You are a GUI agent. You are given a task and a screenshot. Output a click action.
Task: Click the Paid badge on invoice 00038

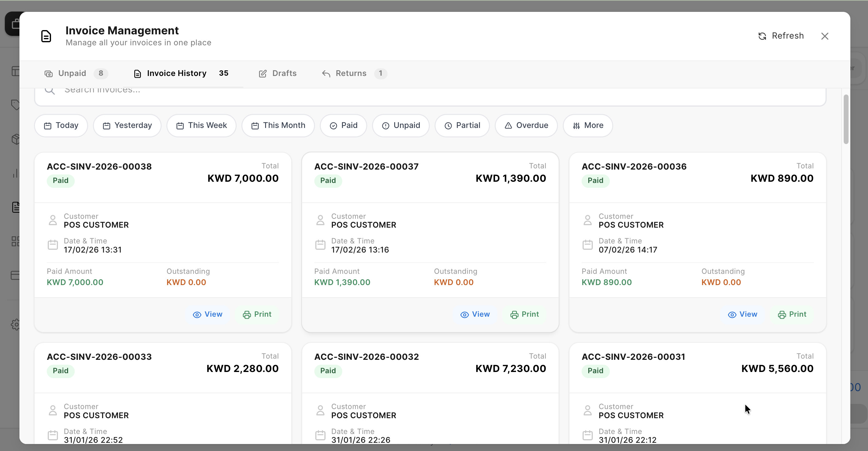(x=61, y=181)
